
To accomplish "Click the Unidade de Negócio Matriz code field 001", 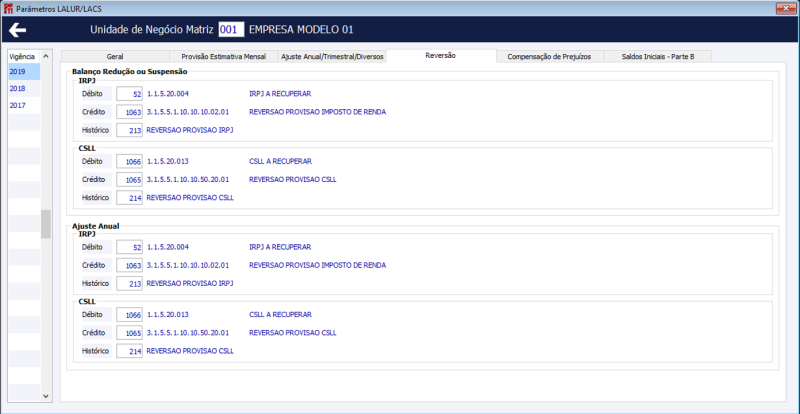I will click(x=231, y=30).
